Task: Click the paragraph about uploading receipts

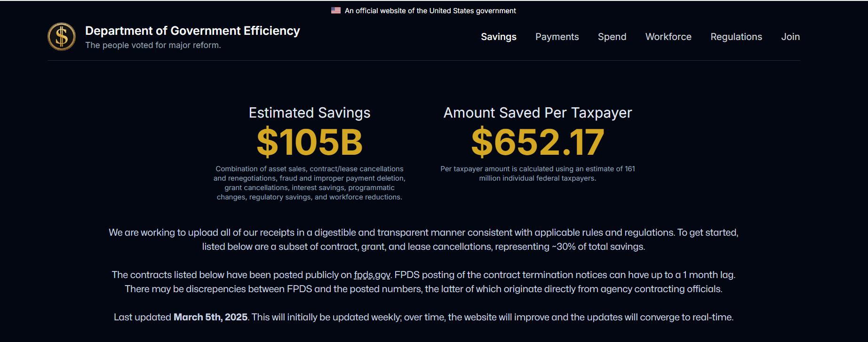Action: tap(423, 239)
